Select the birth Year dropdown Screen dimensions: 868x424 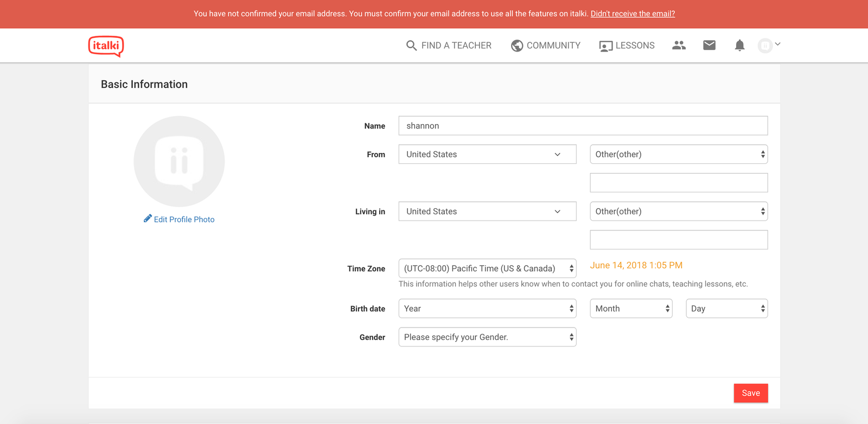click(487, 309)
